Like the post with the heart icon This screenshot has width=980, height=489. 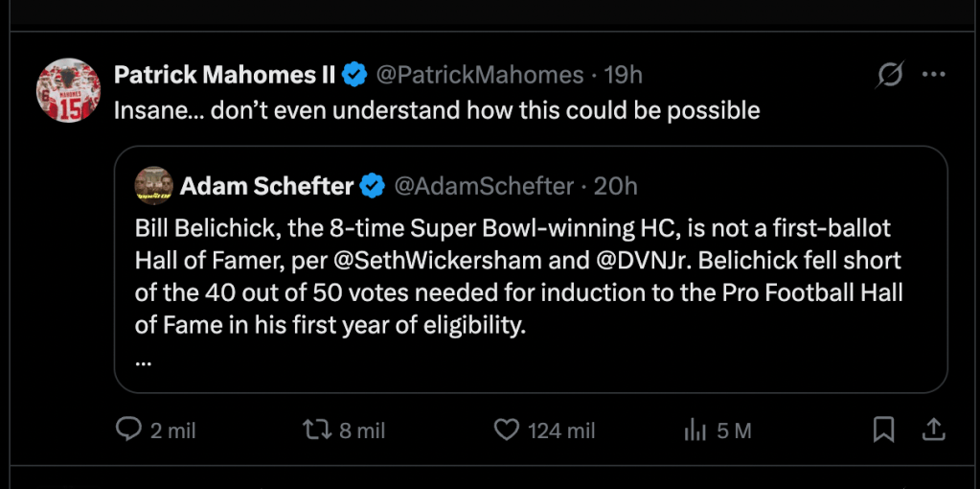pyautogui.click(x=507, y=431)
